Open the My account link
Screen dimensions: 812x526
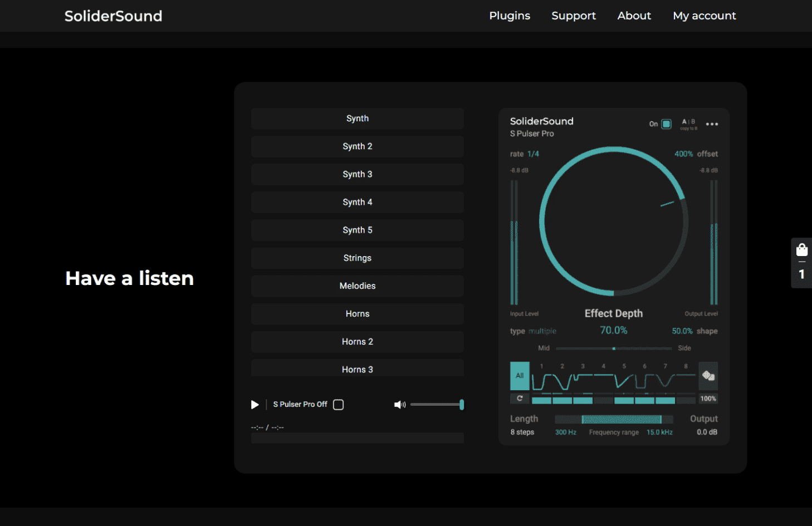(704, 16)
